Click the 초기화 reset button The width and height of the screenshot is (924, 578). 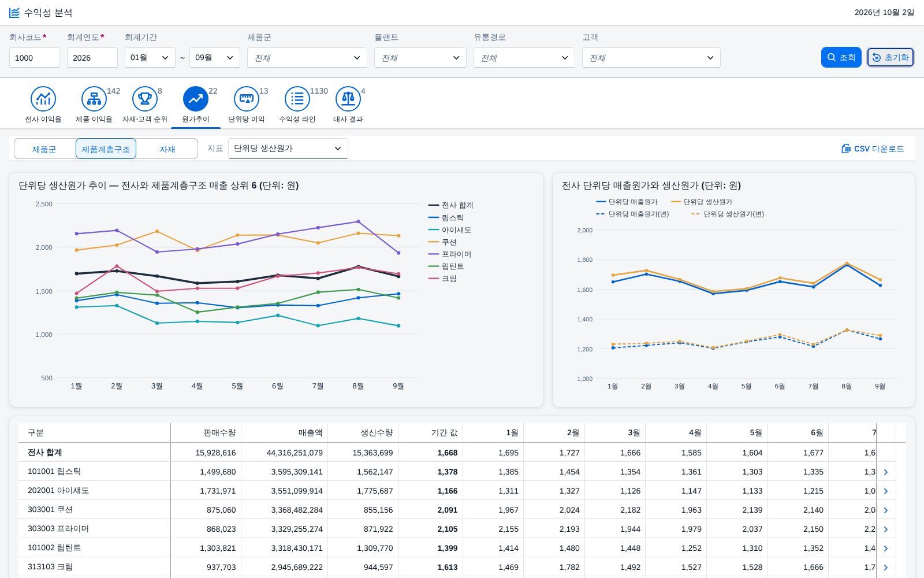tap(891, 57)
